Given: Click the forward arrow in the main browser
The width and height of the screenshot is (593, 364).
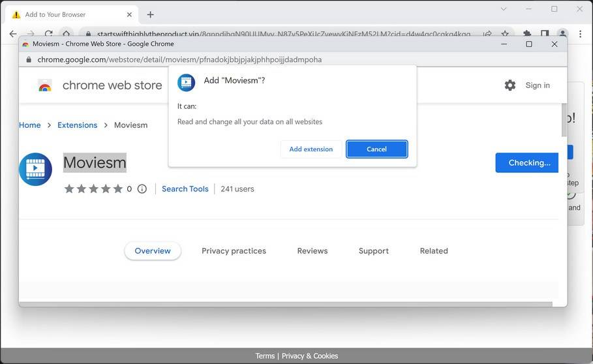Looking at the screenshot, I should pos(31,34).
